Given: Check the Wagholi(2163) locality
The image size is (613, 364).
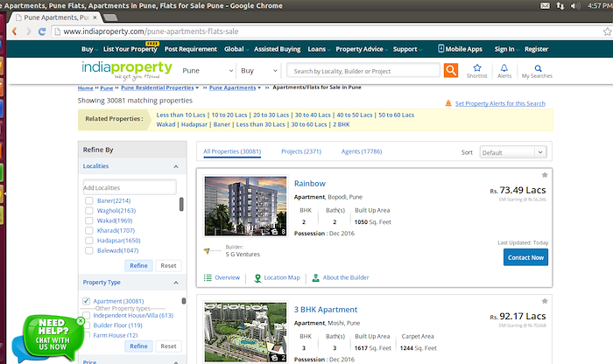Looking at the screenshot, I should [x=89, y=211].
